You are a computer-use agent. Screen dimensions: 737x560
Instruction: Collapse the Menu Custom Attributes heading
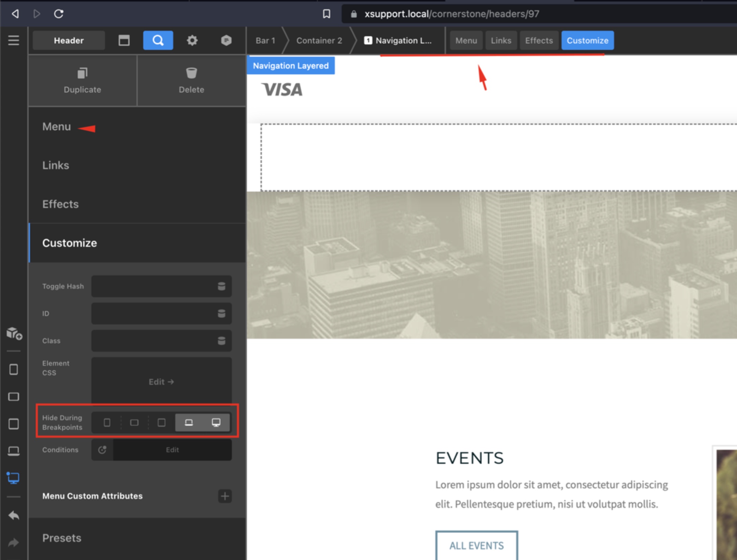point(92,496)
